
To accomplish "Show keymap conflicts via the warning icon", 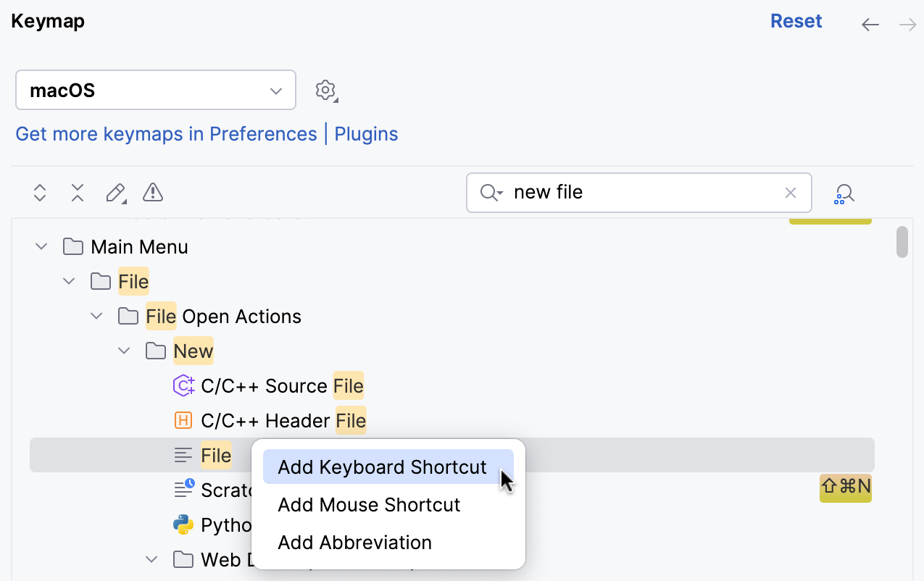I will pyautogui.click(x=152, y=193).
